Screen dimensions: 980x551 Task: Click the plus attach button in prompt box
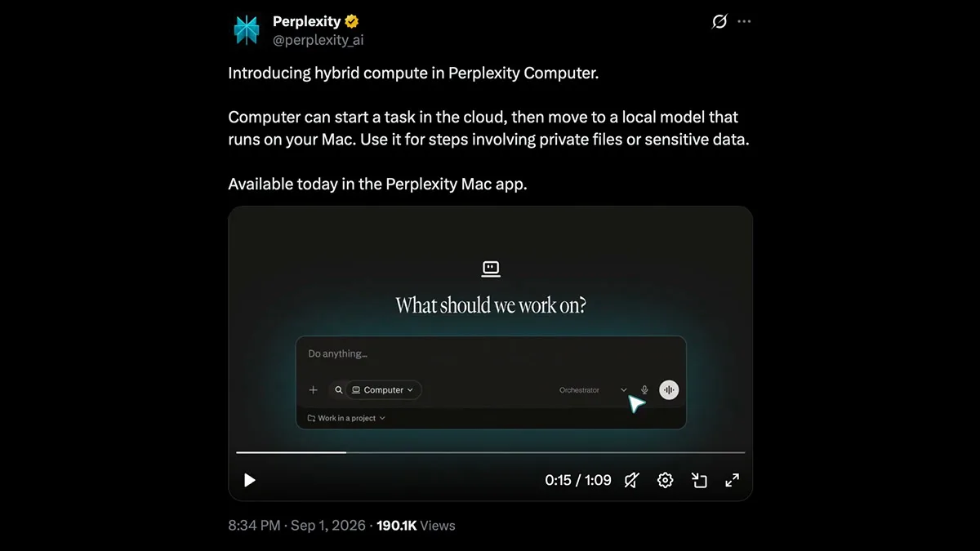(x=313, y=390)
